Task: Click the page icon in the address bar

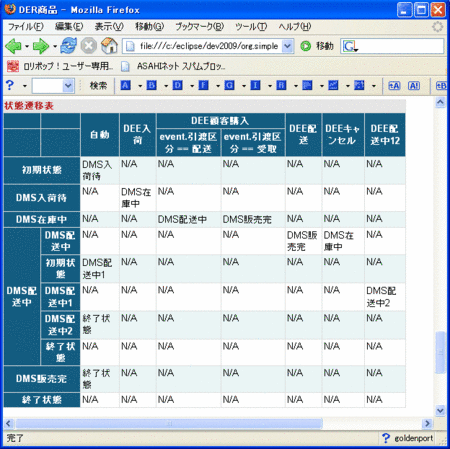Action: 130,46
